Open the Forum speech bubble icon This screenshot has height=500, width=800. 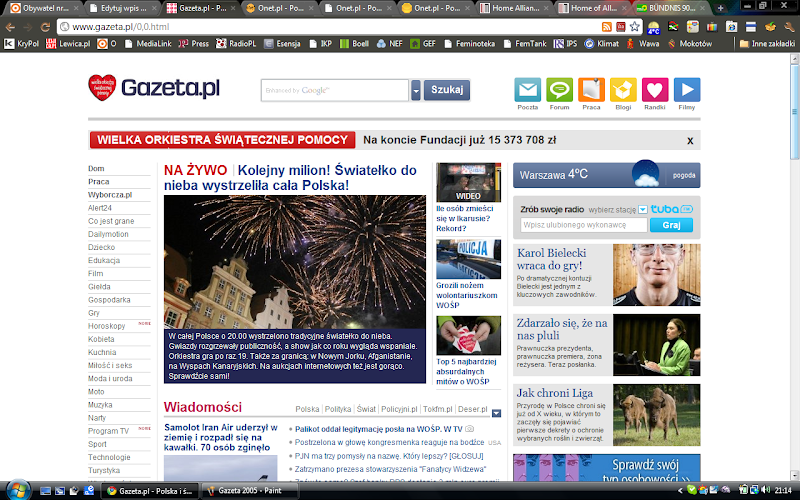559,90
